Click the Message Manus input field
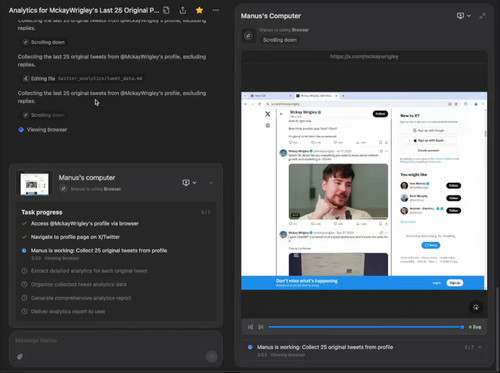Viewport: 500px width, 373px height. coord(115,341)
